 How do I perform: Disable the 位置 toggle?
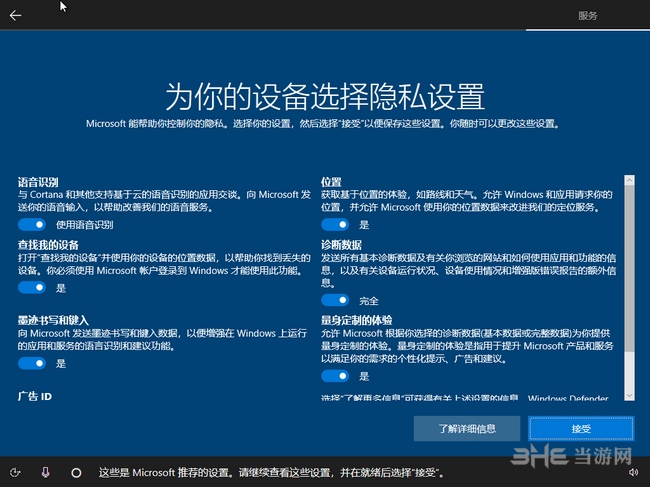coord(335,225)
